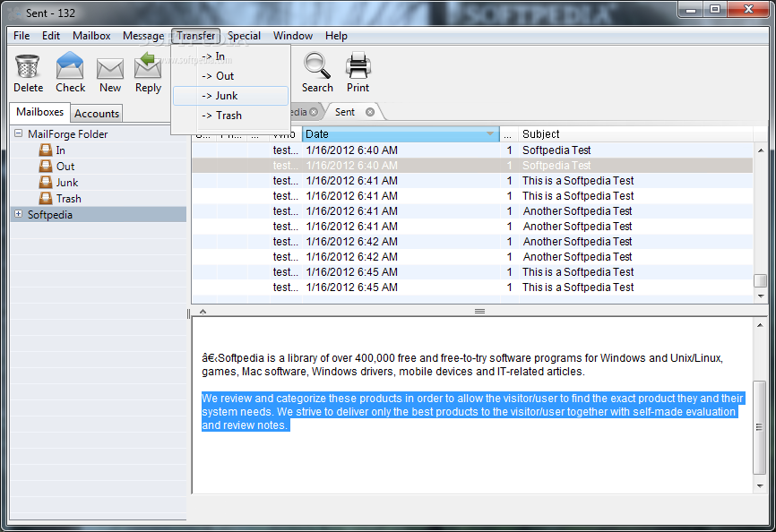Screen dimensions: 776x532
Task: Click the message list scrollbar thumb
Action: [x=761, y=280]
